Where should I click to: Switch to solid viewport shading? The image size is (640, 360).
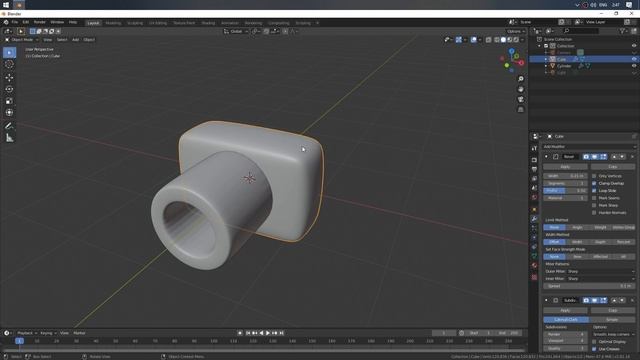[503, 40]
